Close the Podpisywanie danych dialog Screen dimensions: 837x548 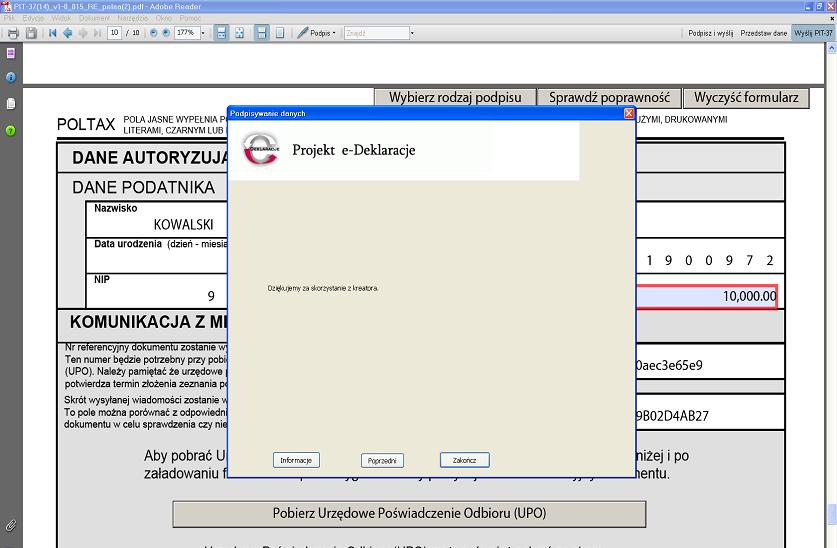click(629, 113)
